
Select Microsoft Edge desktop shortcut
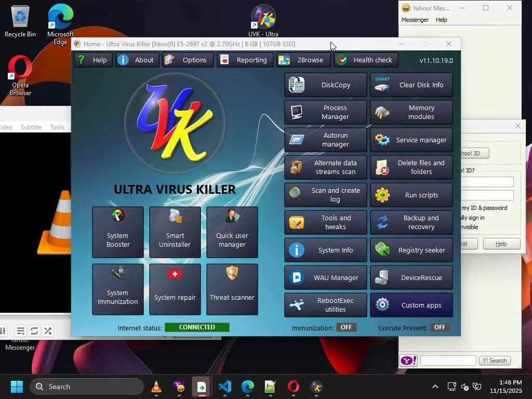pos(60,24)
